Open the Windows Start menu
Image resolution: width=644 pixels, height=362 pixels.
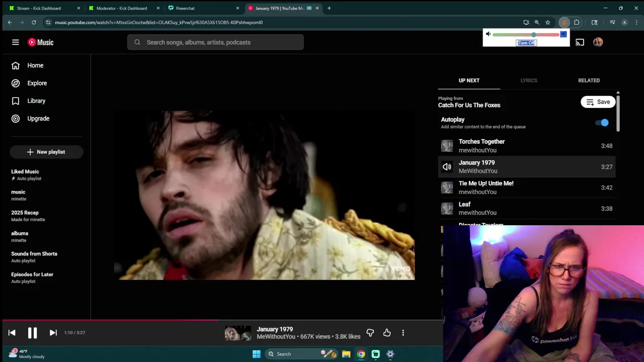[256, 354]
